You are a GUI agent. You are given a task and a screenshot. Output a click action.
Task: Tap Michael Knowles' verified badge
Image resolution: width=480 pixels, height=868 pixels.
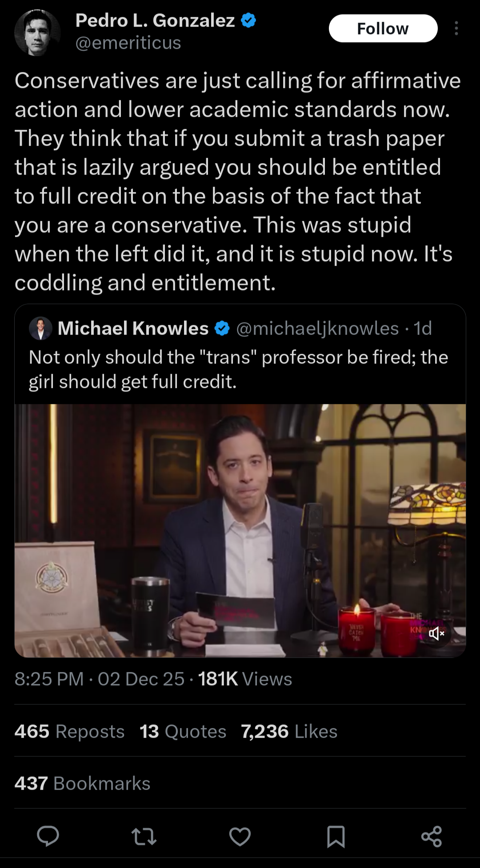coord(222,328)
